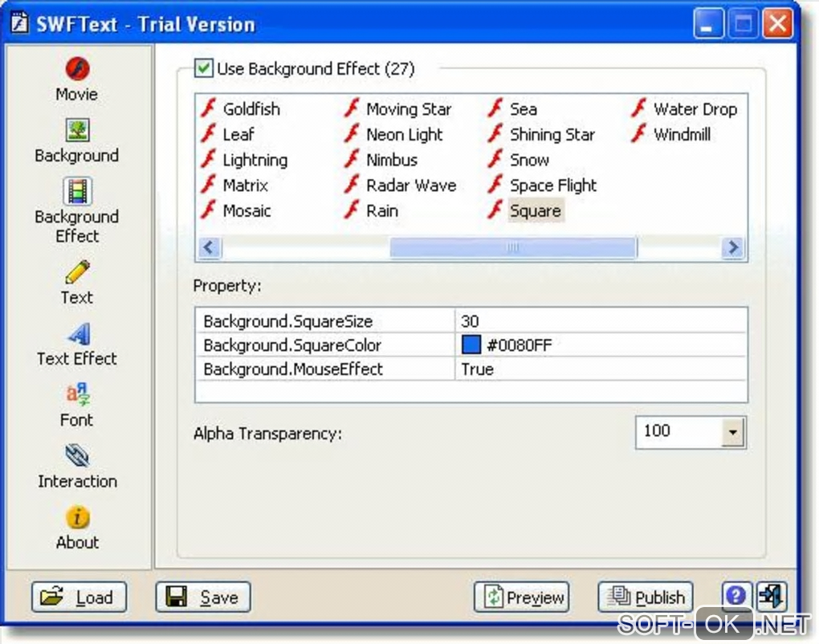The height and width of the screenshot is (644, 819).
Task: Select the Space Flight effect
Action: click(553, 185)
